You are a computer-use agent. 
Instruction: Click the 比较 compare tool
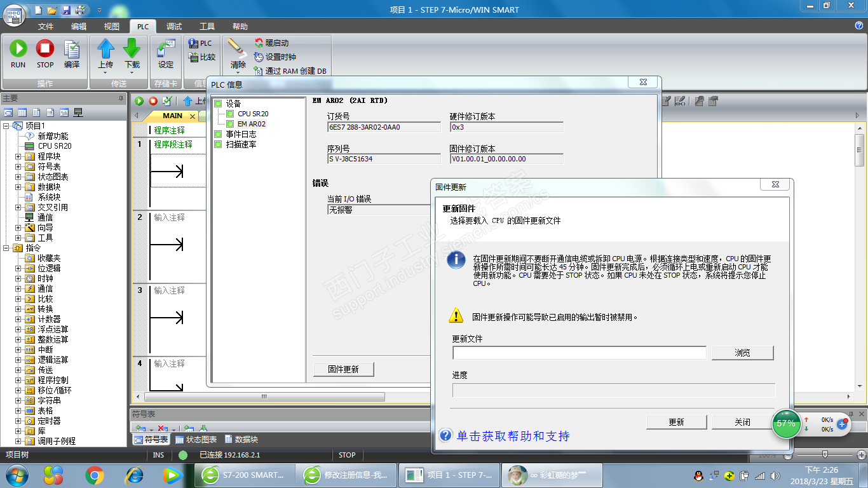pyautogui.click(x=202, y=57)
